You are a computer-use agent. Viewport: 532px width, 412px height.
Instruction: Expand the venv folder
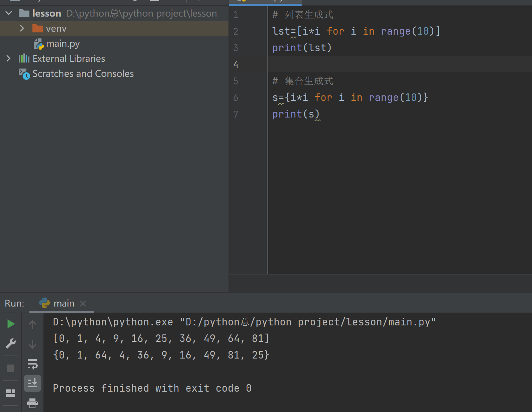click(22, 29)
